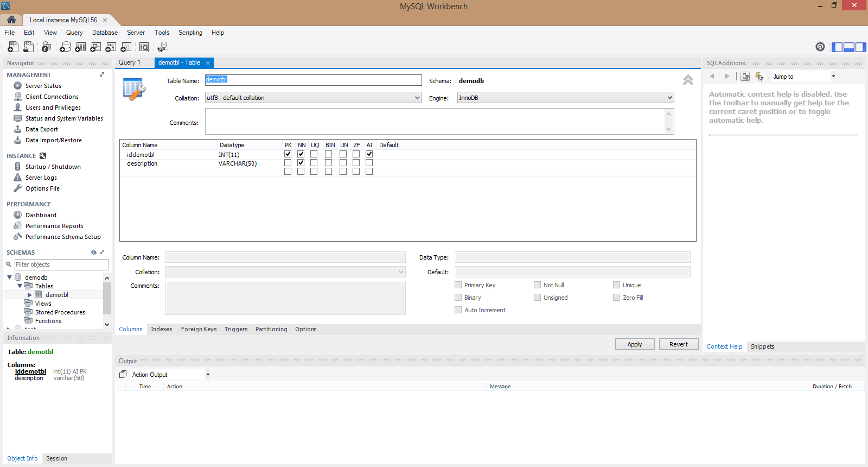Open the Database menu

tap(105, 33)
